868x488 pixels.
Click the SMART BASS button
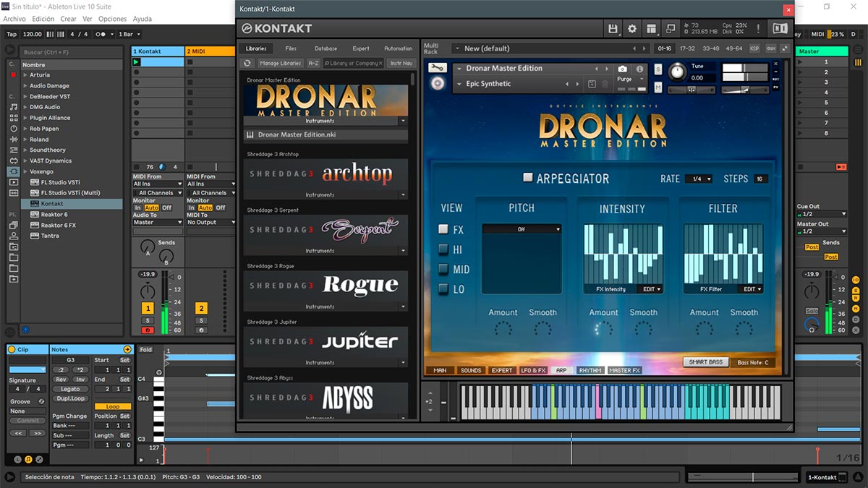pos(705,362)
